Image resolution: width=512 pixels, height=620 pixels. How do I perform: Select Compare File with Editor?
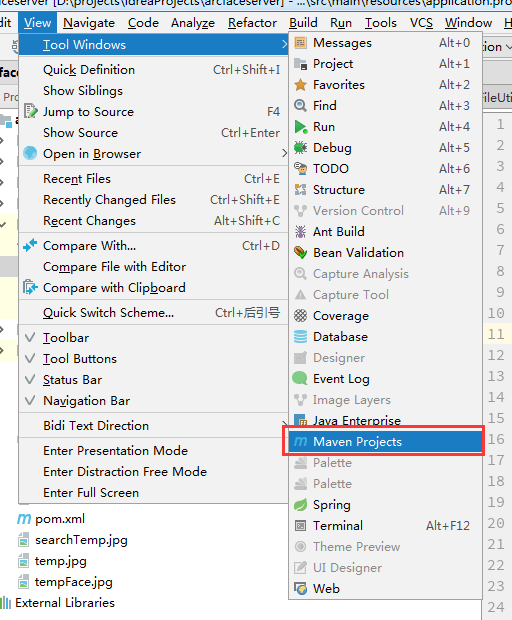coord(153,266)
